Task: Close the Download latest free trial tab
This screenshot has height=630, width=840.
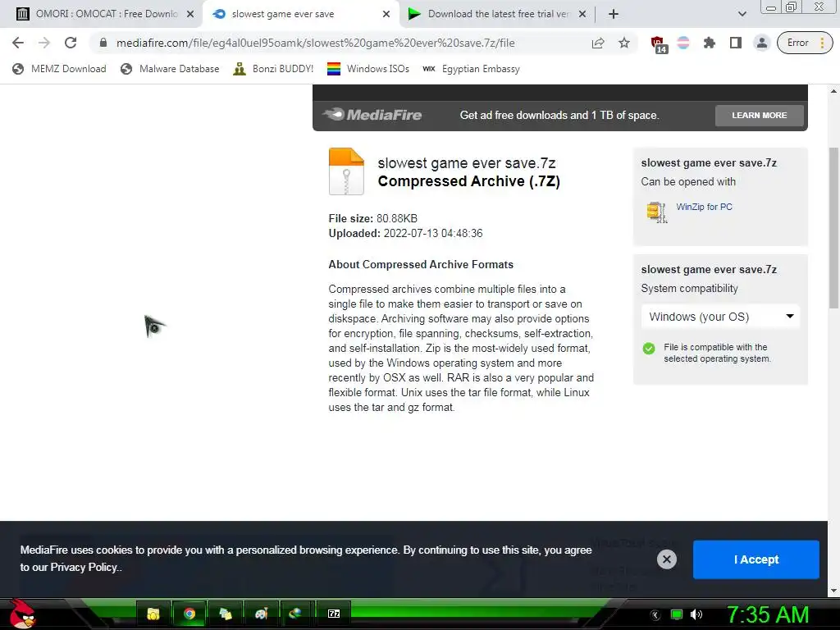Action: [x=582, y=15]
